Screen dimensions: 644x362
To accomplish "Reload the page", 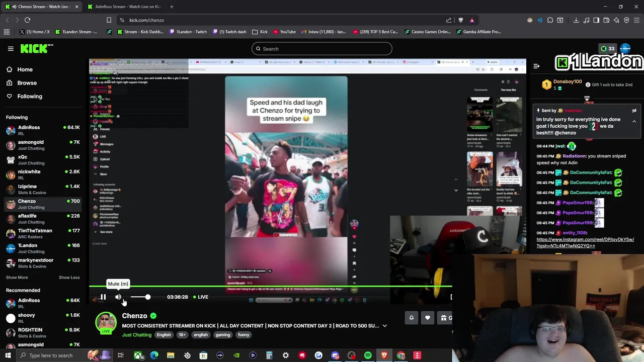I will [28, 20].
